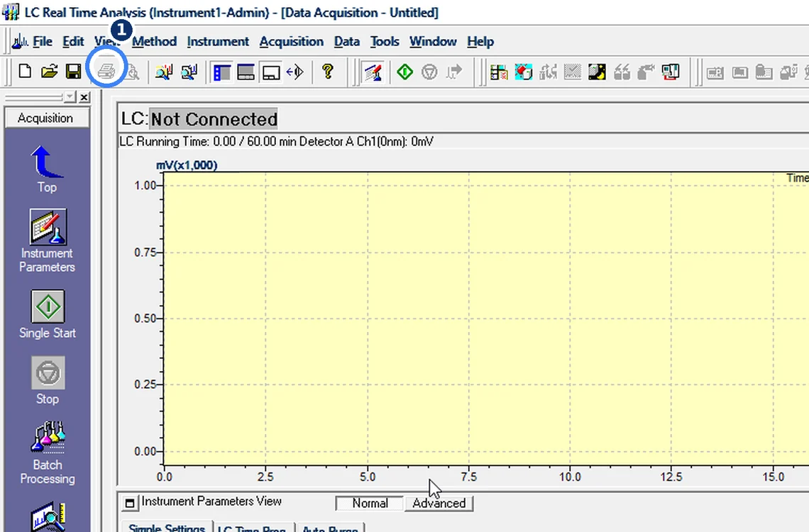This screenshot has width=809, height=532.
Task: Click the first grayed module icon after the separator
Action: (x=715, y=72)
